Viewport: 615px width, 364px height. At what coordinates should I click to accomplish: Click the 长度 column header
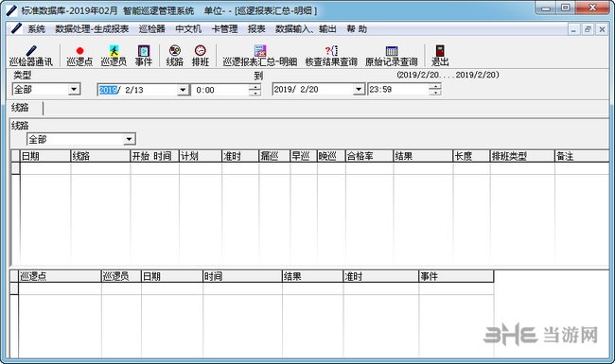[471, 156]
